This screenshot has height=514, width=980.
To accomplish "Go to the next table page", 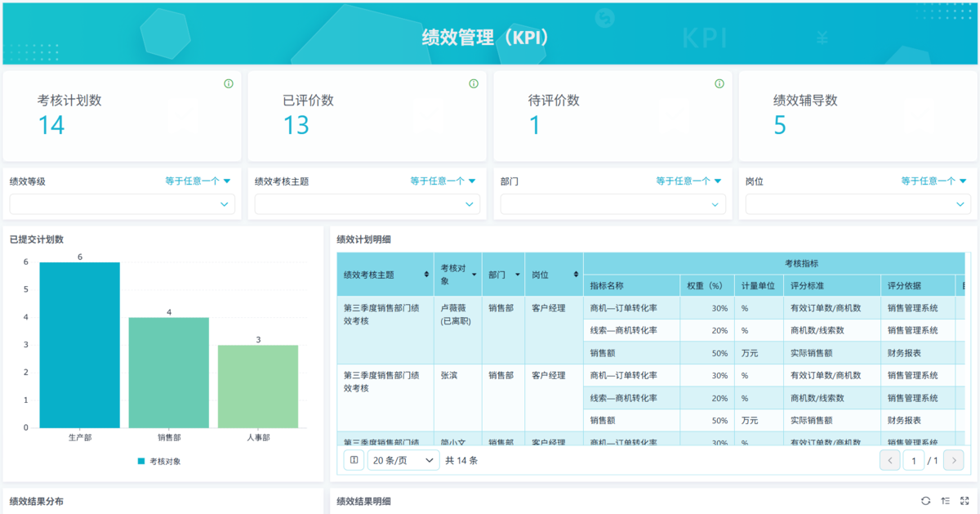I will [x=953, y=461].
